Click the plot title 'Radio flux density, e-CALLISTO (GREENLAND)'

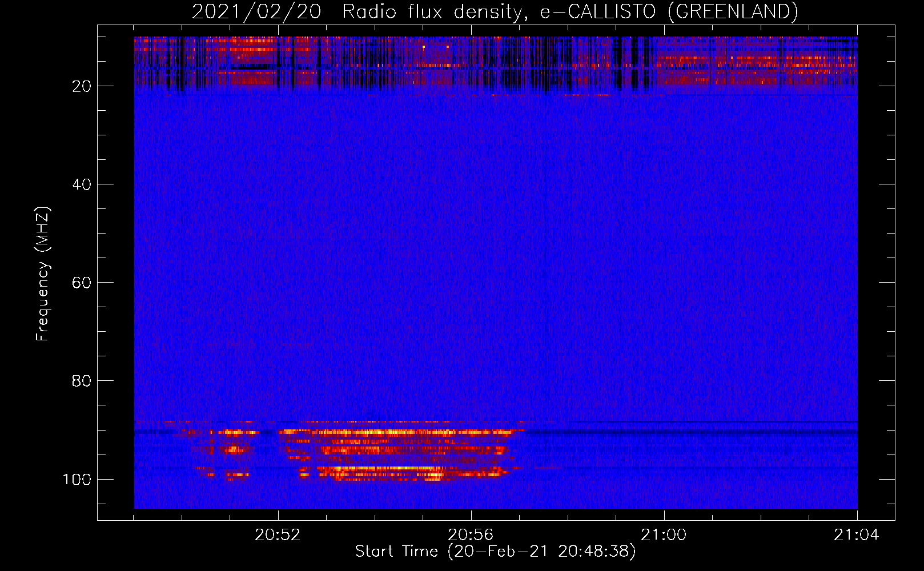[x=570, y=12]
